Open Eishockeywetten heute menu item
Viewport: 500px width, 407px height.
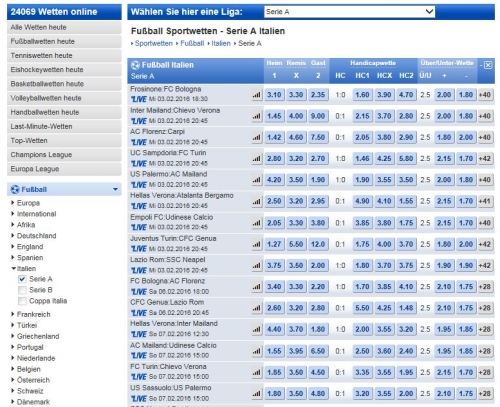click(64, 70)
